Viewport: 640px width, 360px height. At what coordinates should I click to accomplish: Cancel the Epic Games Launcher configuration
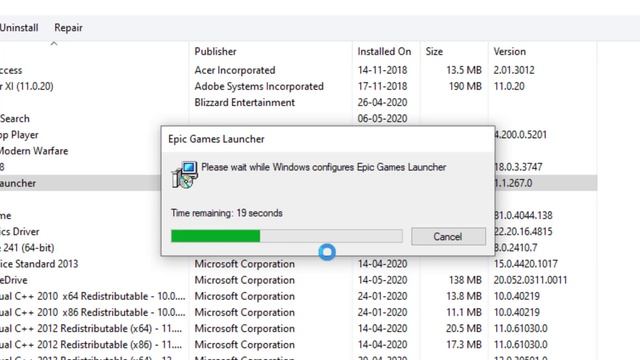448,236
